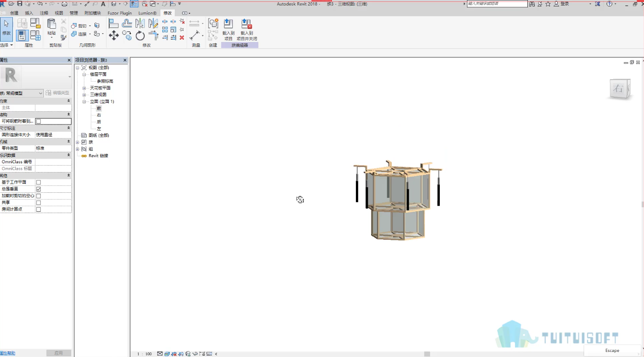644x357 pixels.
Task: Activate the Move tool with four arrows
Action: [114, 36]
